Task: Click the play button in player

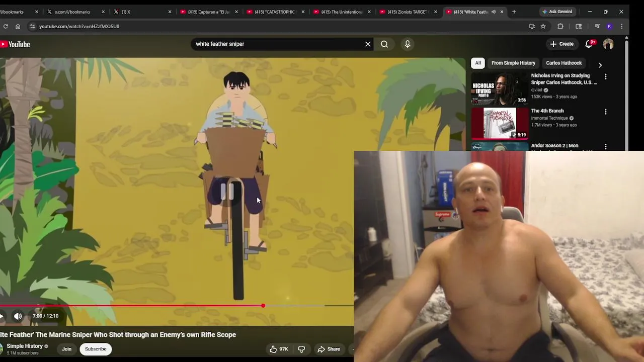Action: 2,316
